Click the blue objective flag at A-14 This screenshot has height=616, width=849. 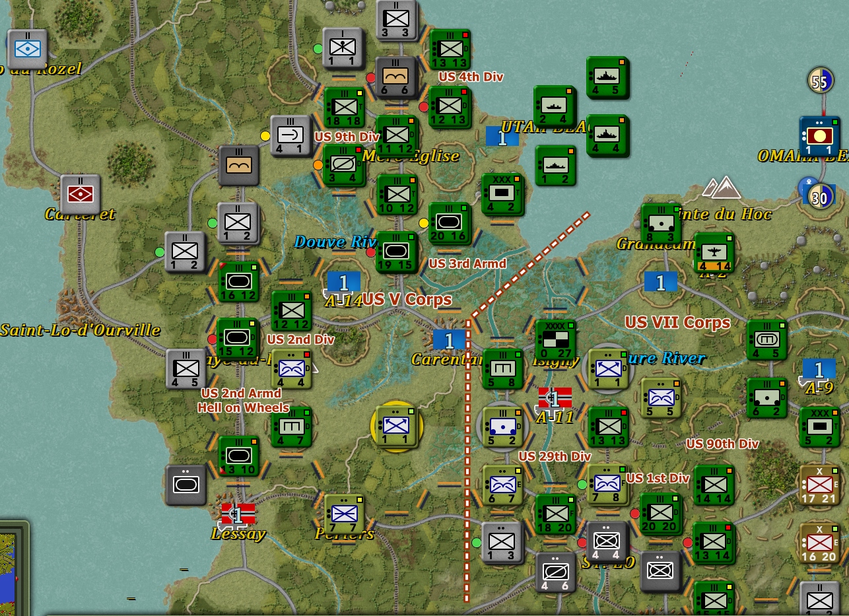(x=344, y=282)
